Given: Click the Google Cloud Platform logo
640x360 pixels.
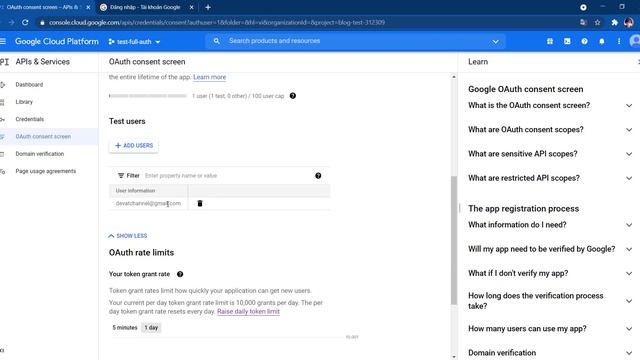Looking at the screenshot, I should click(57, 42).
